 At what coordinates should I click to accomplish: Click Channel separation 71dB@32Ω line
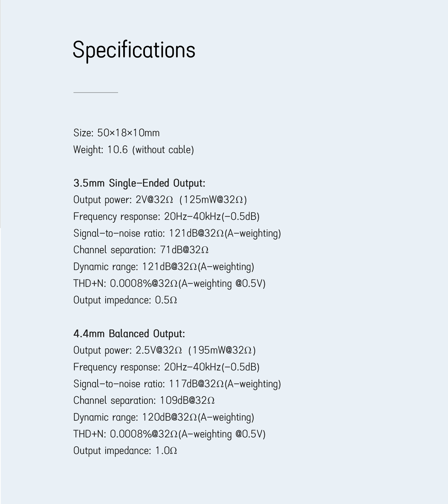[141, 250]
